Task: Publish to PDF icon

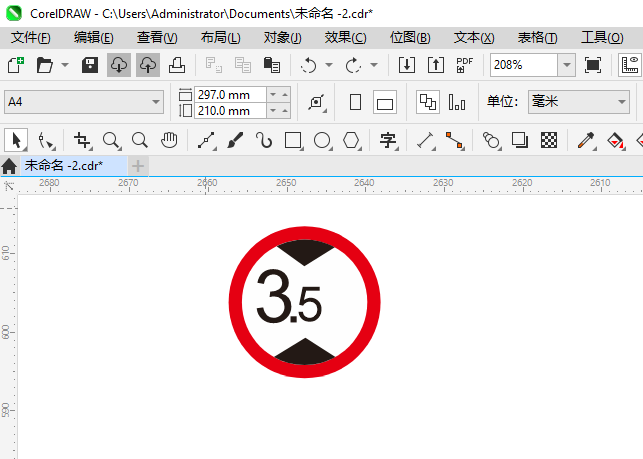Action: [x=465, y=65]
